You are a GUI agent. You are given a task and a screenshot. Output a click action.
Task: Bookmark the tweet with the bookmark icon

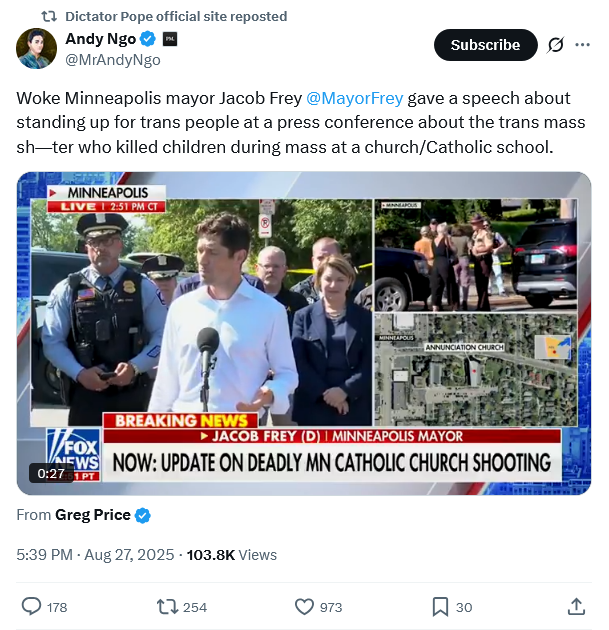439,606
